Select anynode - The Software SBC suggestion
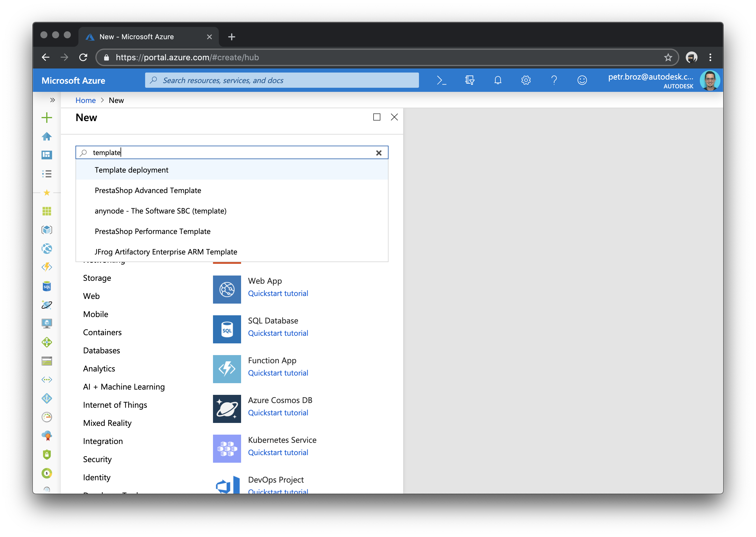This screenshot has width=756, height=537. pyautogui.click(x=232, y=211)
